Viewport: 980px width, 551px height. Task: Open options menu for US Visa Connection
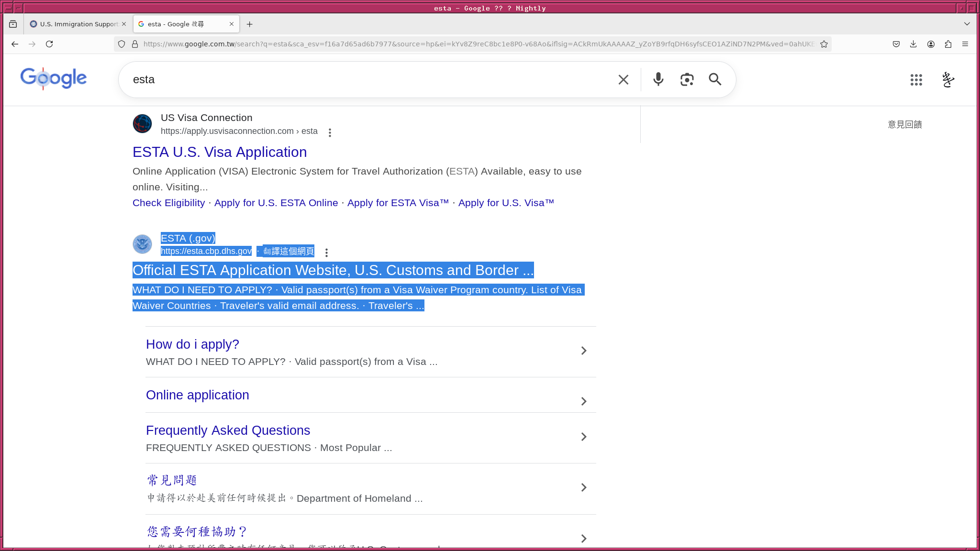[x=330, y=132]
